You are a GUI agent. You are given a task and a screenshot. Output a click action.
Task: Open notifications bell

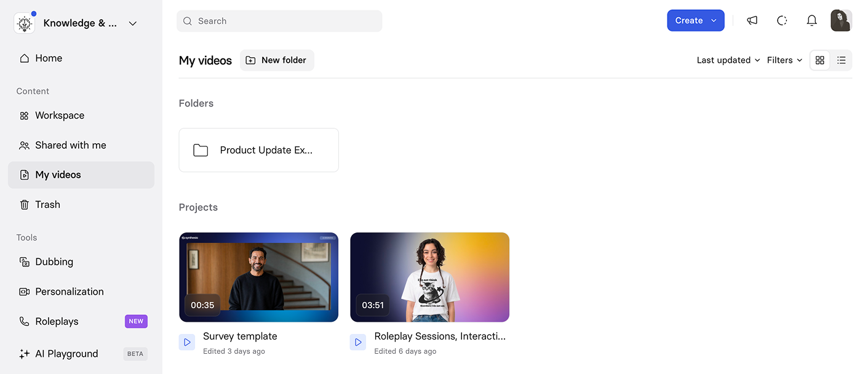812,20
